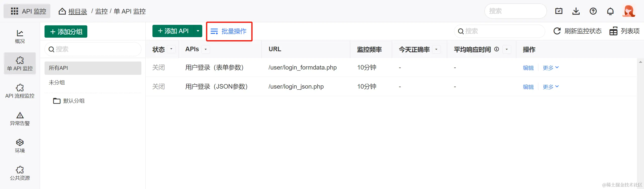Click URL /user/login_formdata.php
Screen dimensions: 644x189
303,68
